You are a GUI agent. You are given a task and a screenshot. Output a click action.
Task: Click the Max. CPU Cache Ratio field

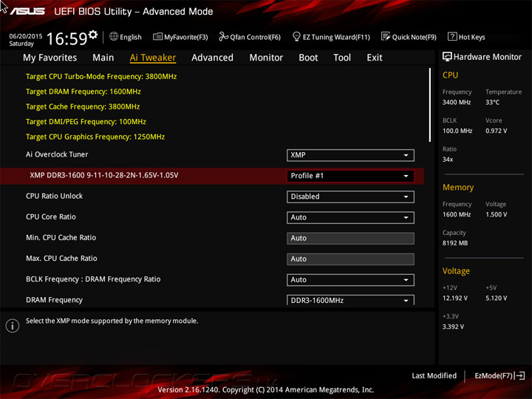(x=350, y=259)
